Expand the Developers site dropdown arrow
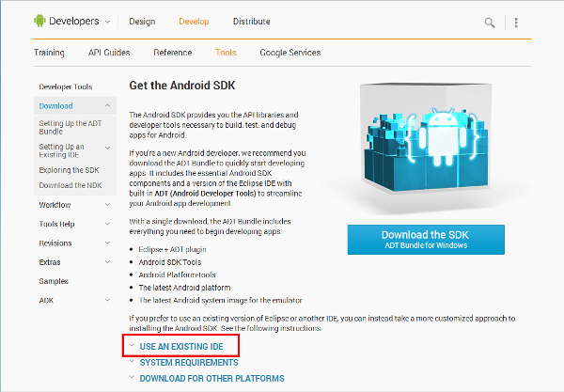This screenshot has height=392, width=564. point(107,22)
